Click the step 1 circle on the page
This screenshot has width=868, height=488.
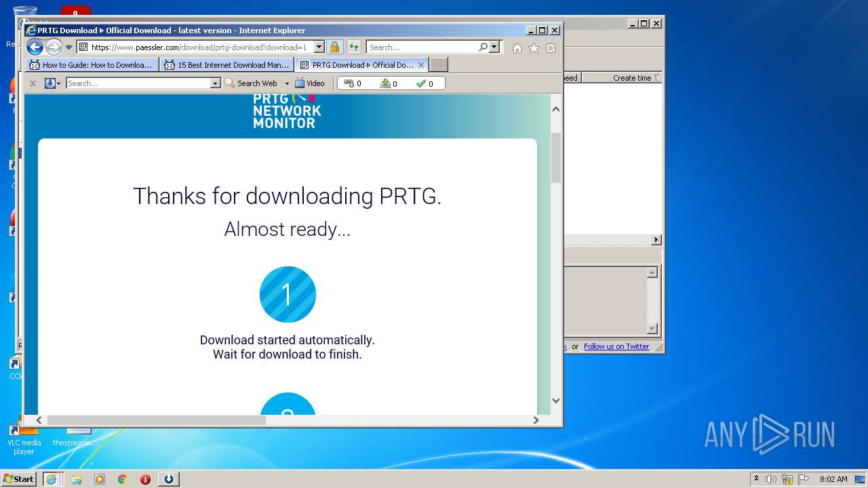(288, 294)
